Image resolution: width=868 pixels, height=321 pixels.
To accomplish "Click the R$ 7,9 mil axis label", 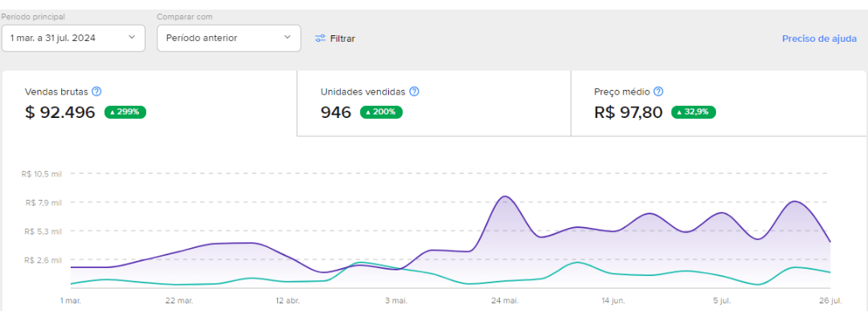I will click(43, 202).
